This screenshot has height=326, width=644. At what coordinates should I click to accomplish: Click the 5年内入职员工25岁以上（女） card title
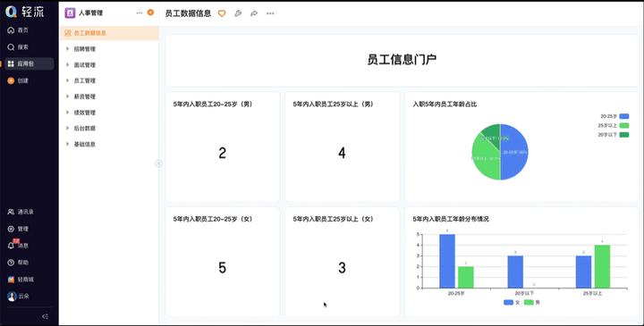tap(333, 219)
